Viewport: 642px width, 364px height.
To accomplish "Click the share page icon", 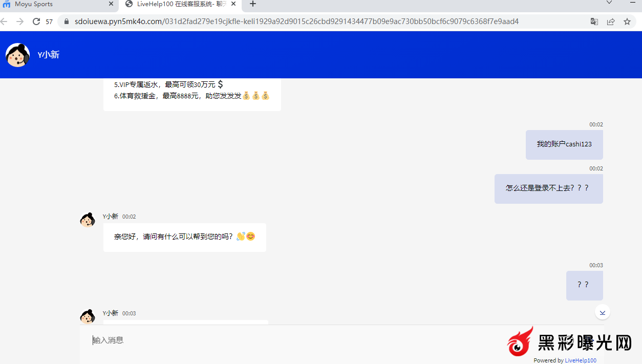I will tap(611, 22).
